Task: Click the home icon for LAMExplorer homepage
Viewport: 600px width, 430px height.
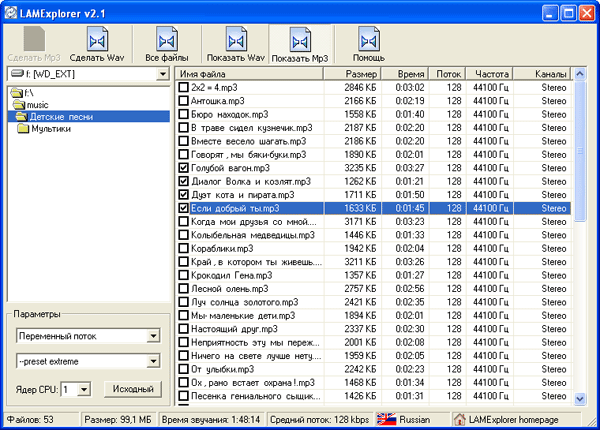Action: pyautogui.click(x=460, y=420)
